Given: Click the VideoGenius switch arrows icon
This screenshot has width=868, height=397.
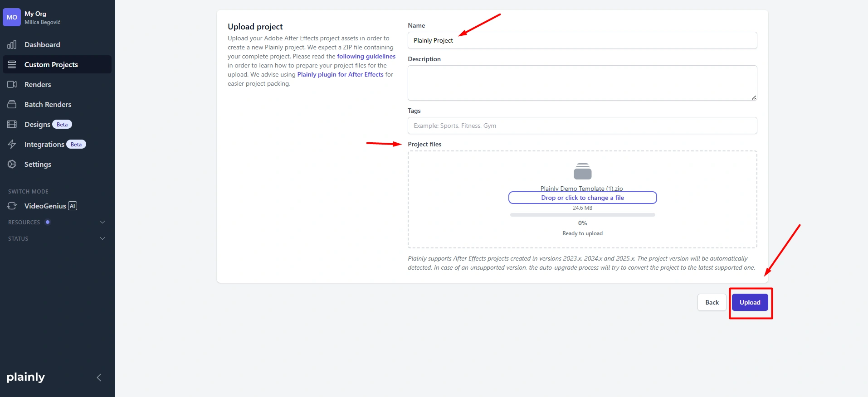Looking at the screenshot, I should (12, 206).
